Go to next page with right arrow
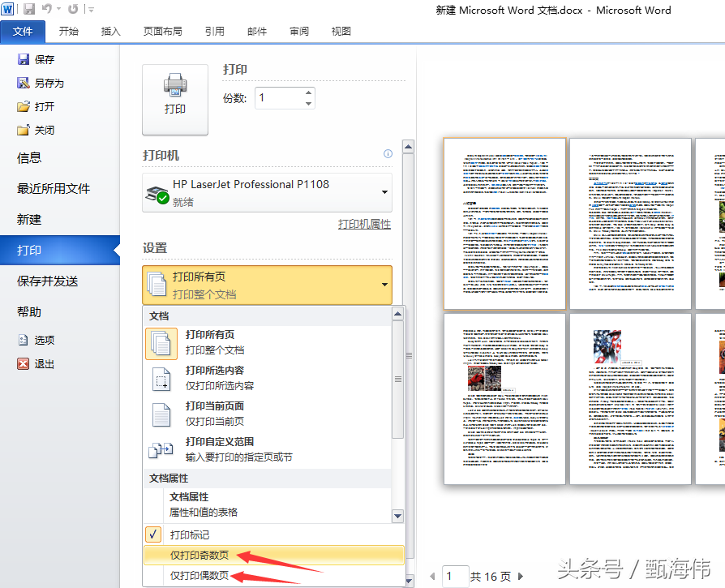725x588 pixels. [x=521, y=577]
